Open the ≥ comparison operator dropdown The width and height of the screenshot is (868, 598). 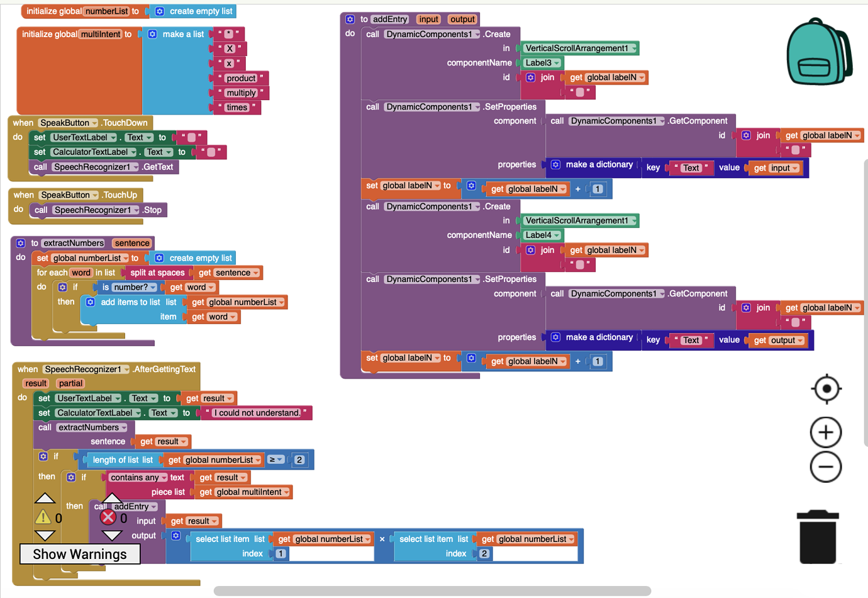[276, 460]
